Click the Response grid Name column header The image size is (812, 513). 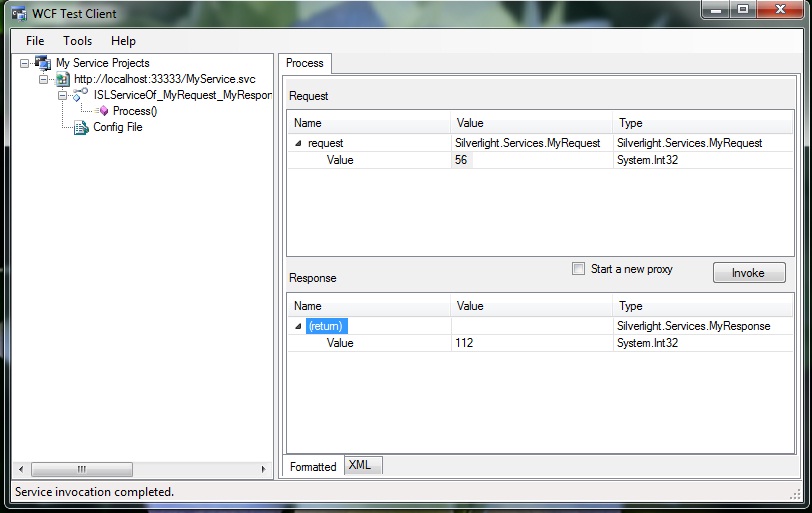369,306
